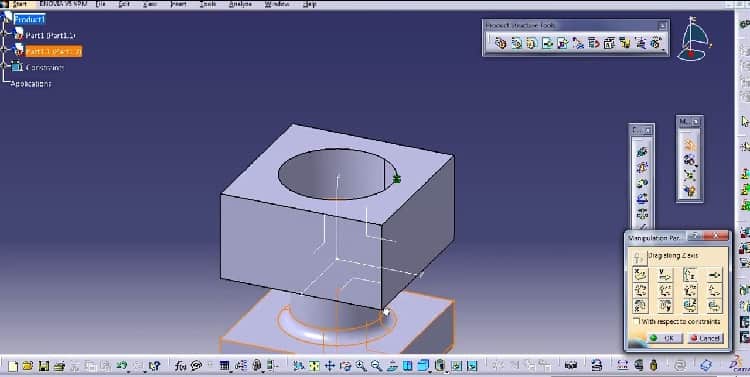
Task: Open the Edit menu
Action: 124,4
